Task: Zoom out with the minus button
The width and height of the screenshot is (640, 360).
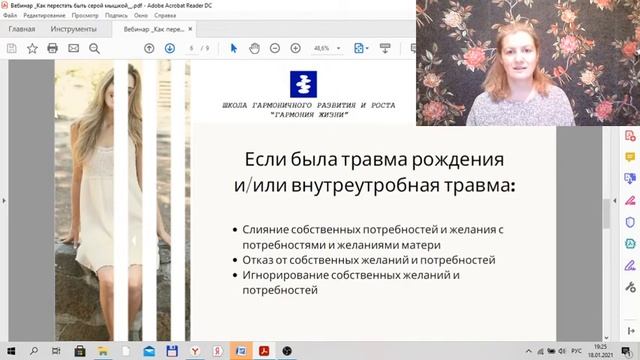Action: pyautogui.click(x=275, y=48)
